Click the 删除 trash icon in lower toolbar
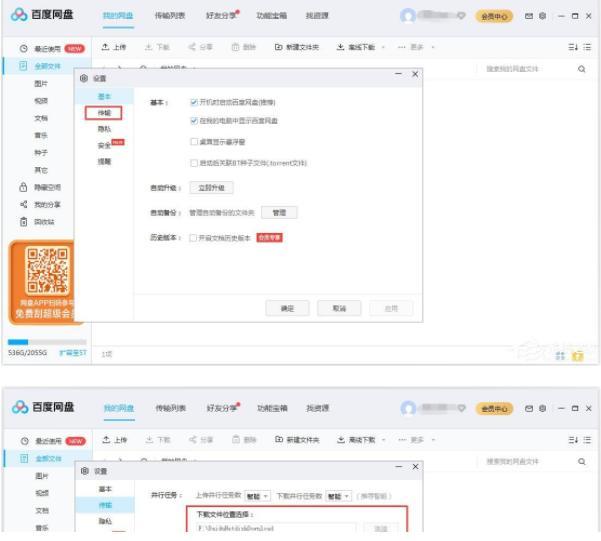Screen dimensions: 601x541 click(236, 439)
